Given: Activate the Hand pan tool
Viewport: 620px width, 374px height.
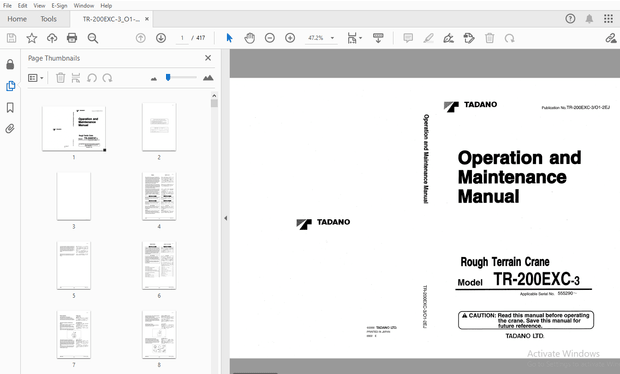Looking at the screenshot, I should (250, 38).
